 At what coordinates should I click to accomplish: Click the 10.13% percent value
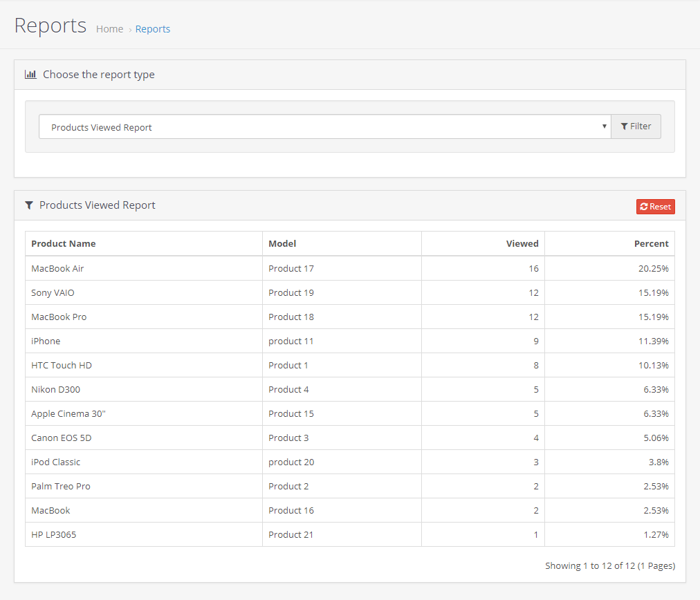coord(654,366)
